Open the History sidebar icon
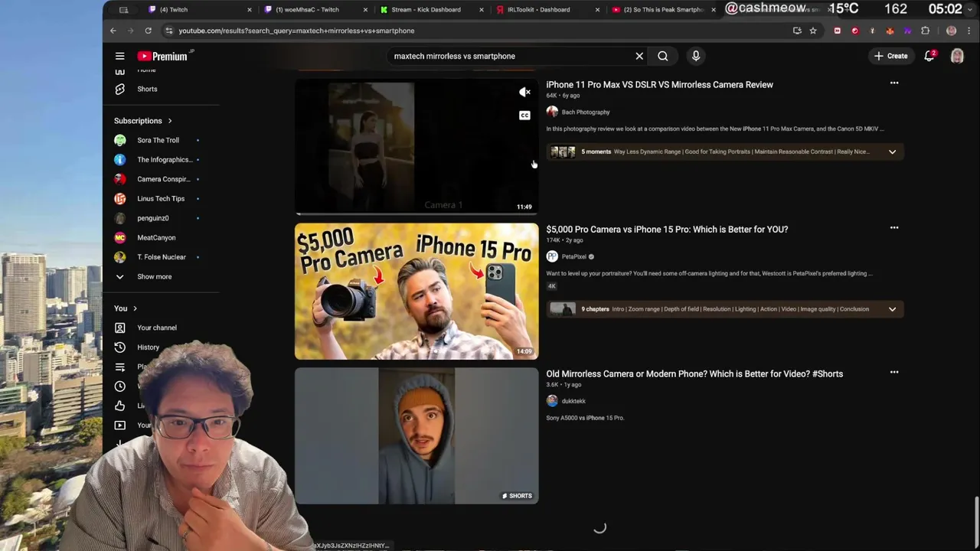This screenshot has height=551, width=980. (x=119, y=347)
